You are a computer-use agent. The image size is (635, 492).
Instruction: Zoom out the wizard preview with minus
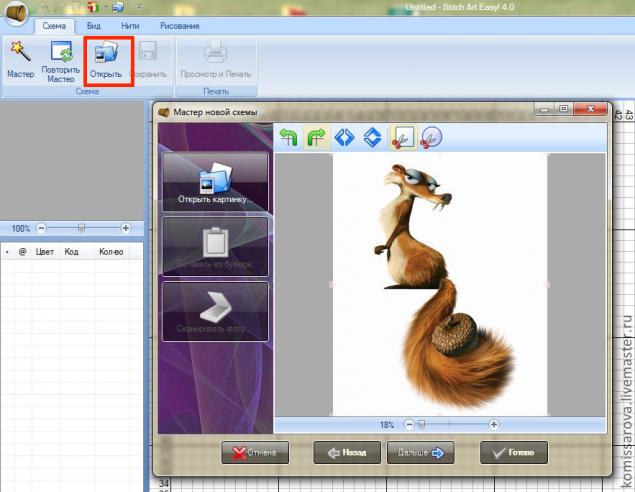tap(409, 424)
